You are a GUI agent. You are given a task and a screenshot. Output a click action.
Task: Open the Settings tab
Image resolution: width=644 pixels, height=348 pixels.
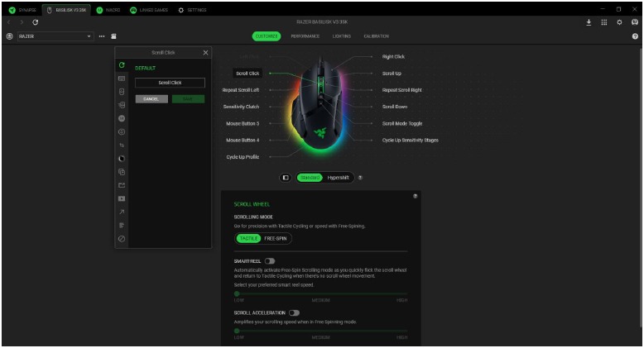coord(192,10)
